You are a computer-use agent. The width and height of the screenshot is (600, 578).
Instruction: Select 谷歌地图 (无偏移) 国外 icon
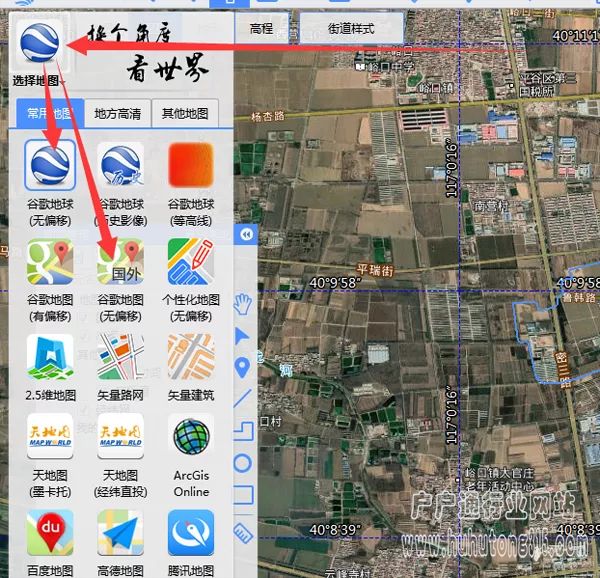pos(121,261)
